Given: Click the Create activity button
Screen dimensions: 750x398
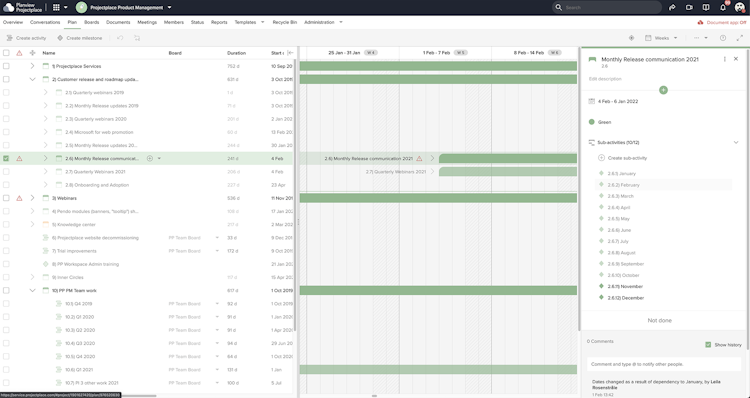Looking at the screenshot, I should click(x=27, y=38).
